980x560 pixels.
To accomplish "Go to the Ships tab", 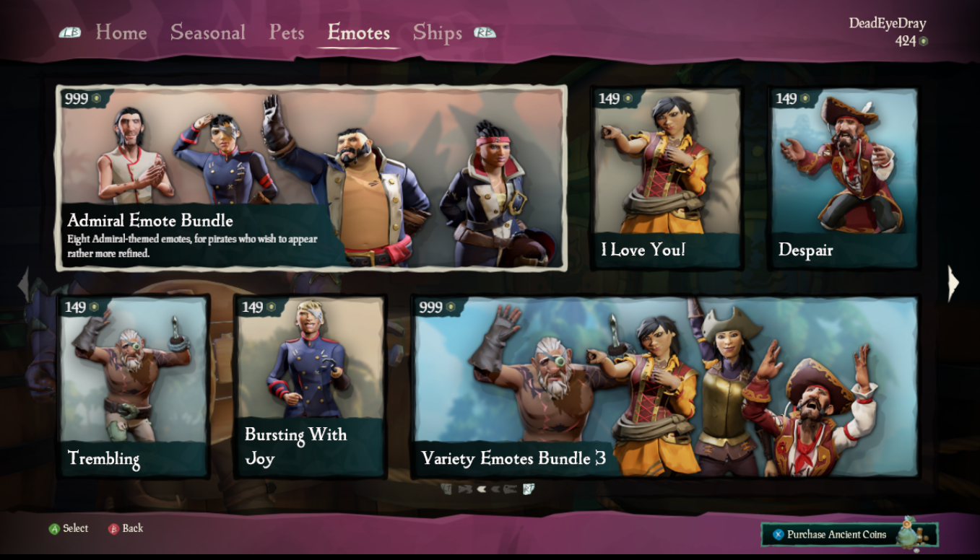I will click(x=438, y=33).
